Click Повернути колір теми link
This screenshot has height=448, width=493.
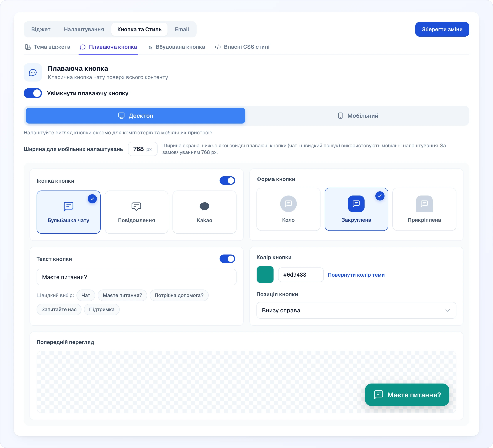(356, 275)
